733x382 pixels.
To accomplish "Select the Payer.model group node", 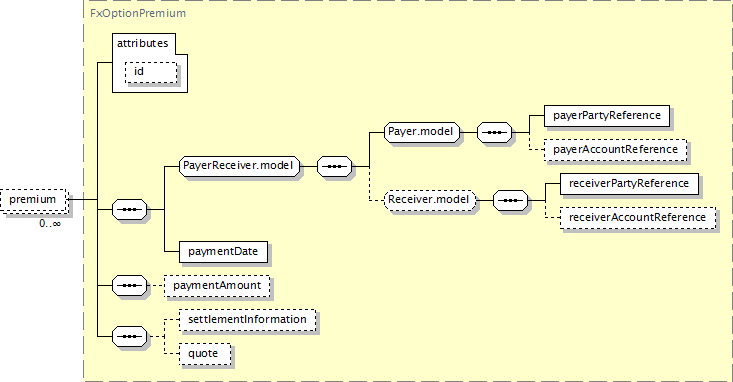I will 422,132.
